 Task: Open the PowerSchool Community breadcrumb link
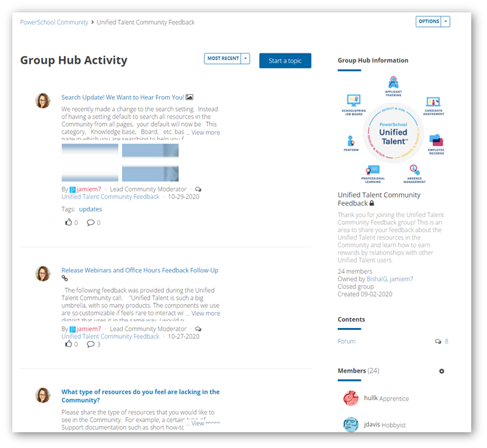54,23
